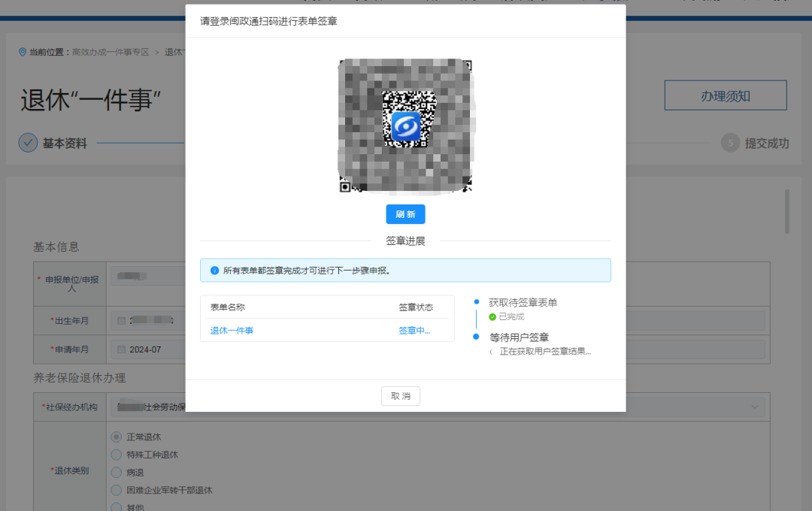Click the 提交成功 step label

(x=767, y=144)
